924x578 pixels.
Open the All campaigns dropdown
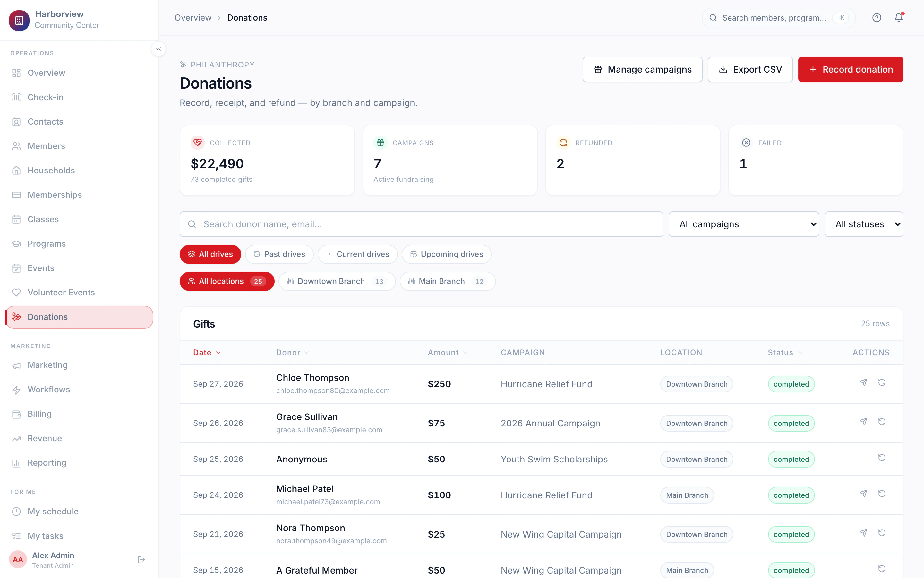click(x=743, y=224)
